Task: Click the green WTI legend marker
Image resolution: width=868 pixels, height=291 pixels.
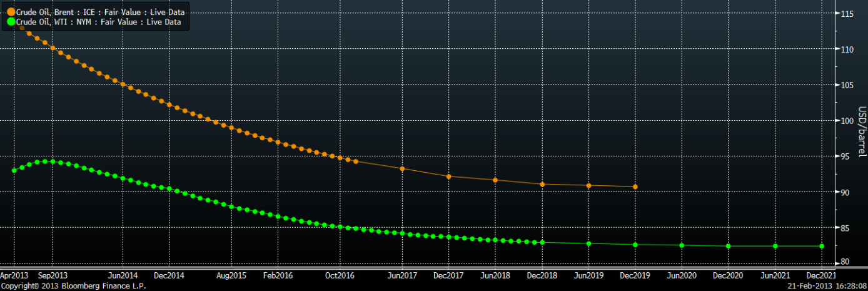Action: click(x=11, y=22)
